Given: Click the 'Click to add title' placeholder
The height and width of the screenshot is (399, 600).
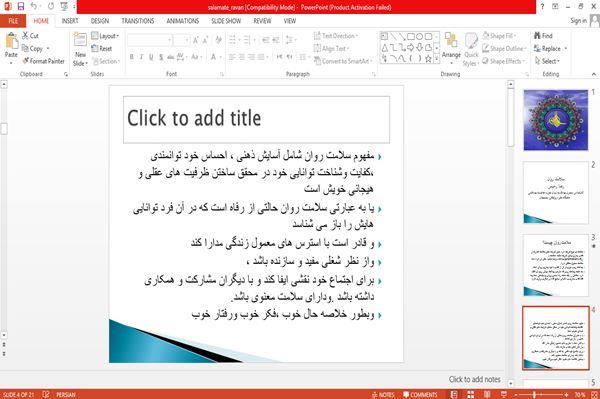Looking at the screenshot, I should coord(256,119).
